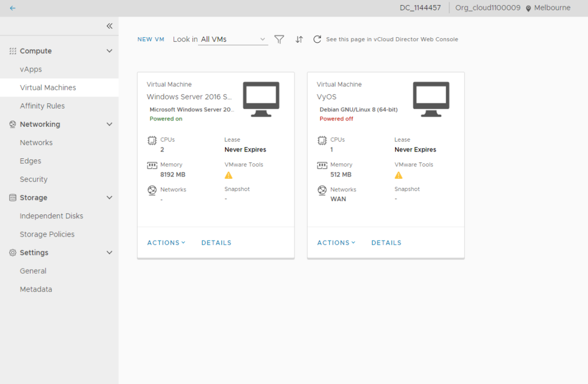Click Microsoft Windows Server 20... OS text
Viewport: 588px width, 384px height.
pyautogui.click(x=192, y=110)
